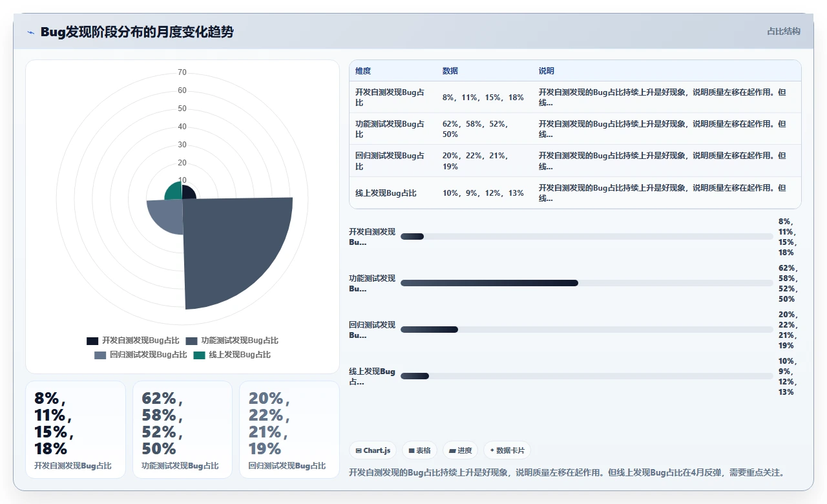Click the 线上发现Bug占… progress bar
The width and height of the screenshot is (827, 504).
click(587, 376)
